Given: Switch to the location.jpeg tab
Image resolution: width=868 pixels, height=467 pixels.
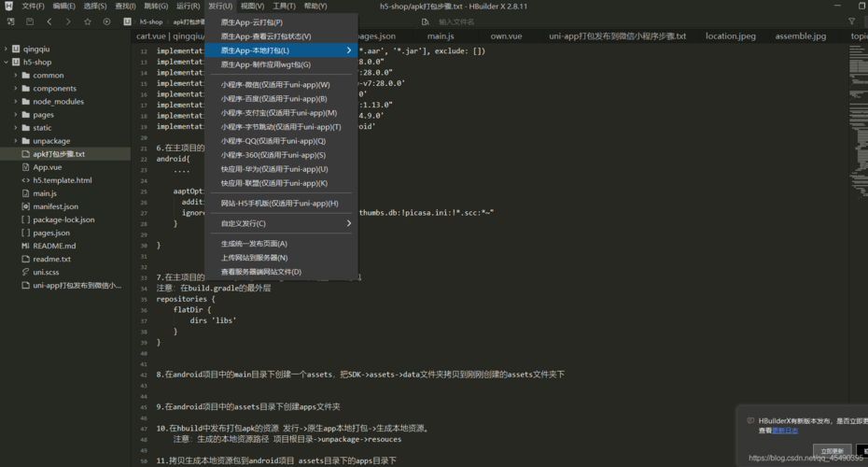Looking at the screenshot, I should (x=730, y=36).
